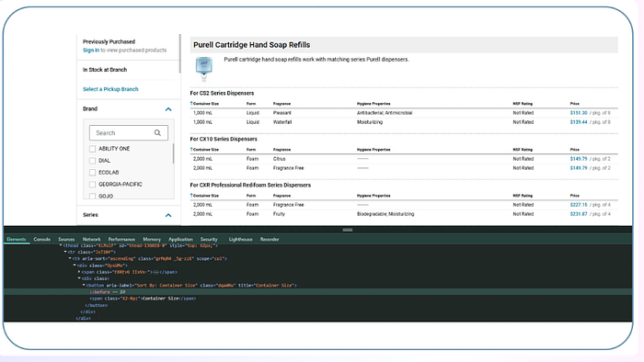Open the $149.79 price for Citrus foam

(579, 159)
